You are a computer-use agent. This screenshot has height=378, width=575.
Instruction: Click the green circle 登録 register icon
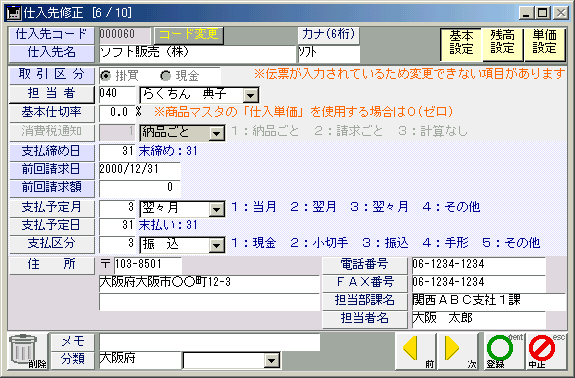click(503, 351)
